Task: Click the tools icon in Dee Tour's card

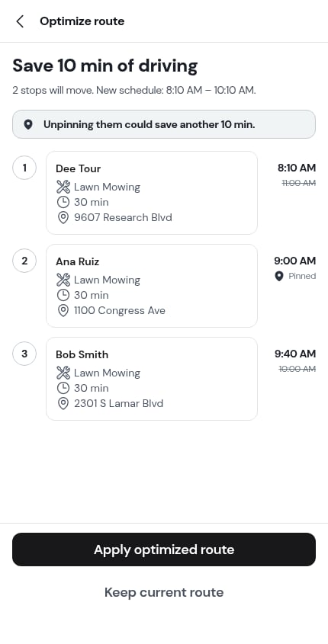Action: coord(63,187)
